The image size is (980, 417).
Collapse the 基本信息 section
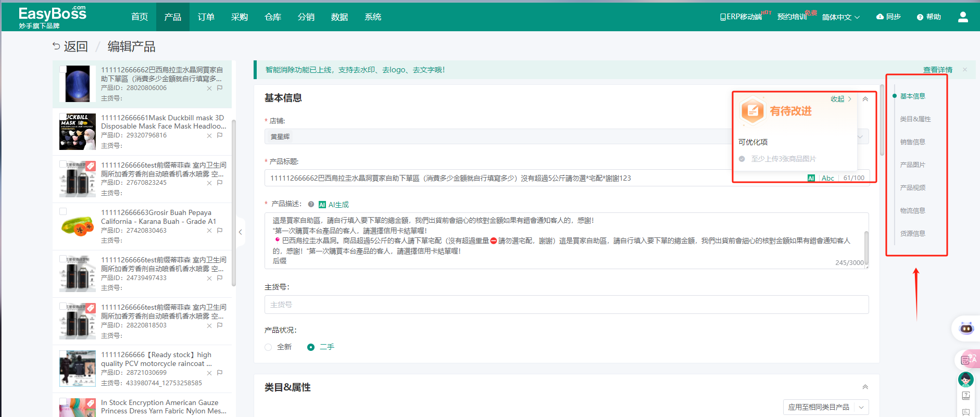tap(865, 99)
